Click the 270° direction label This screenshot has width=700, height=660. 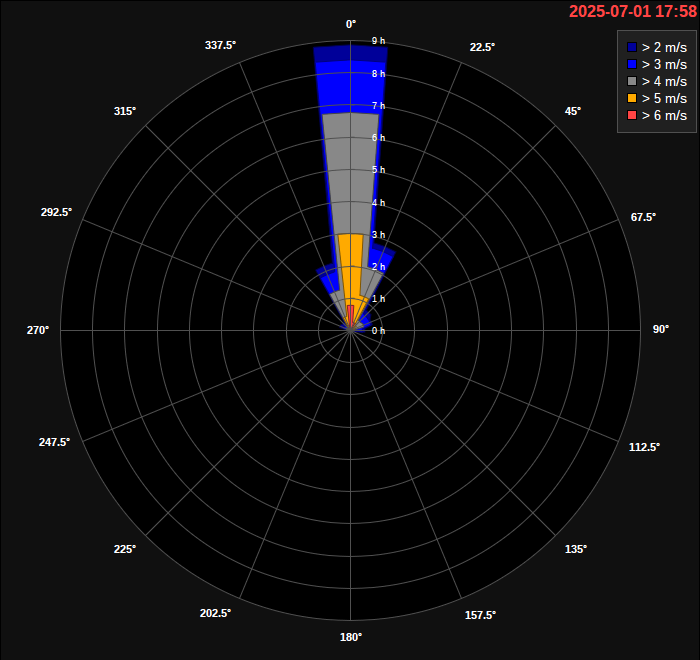[38, 330]
